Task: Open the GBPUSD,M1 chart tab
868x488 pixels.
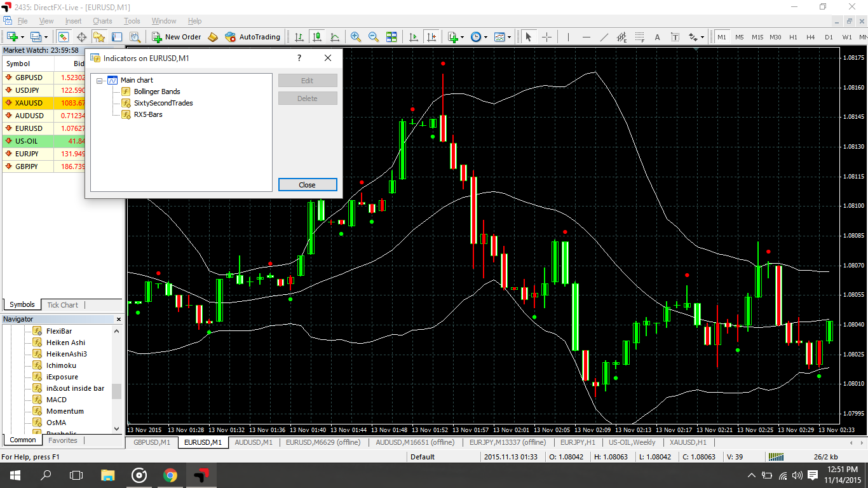Action: point(152,442)
